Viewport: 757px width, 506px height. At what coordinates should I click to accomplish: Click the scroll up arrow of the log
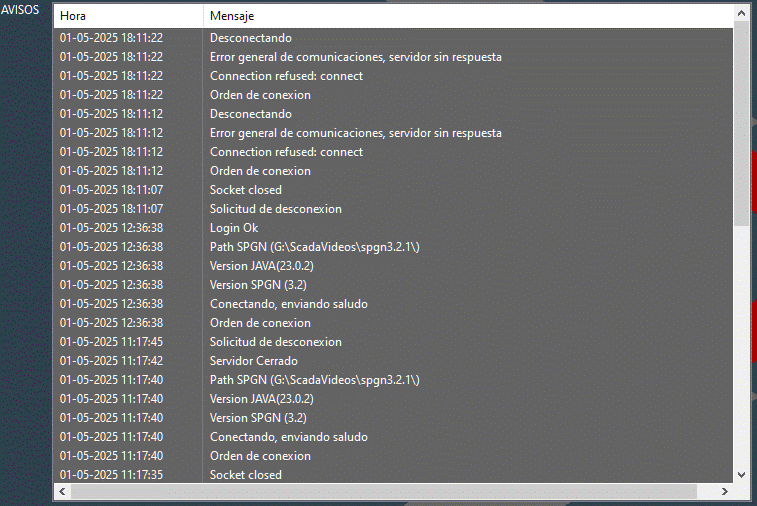tap(741, 14)
